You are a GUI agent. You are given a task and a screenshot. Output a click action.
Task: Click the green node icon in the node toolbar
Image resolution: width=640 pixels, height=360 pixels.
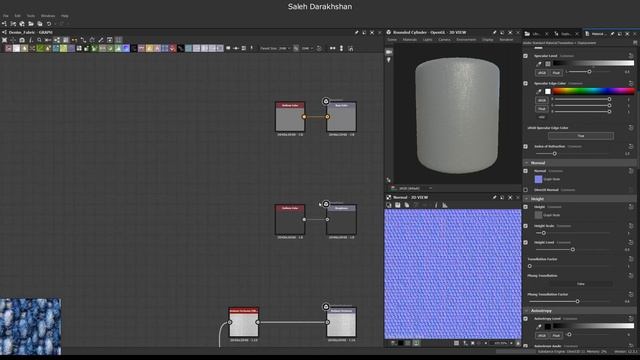pos(40,48)
